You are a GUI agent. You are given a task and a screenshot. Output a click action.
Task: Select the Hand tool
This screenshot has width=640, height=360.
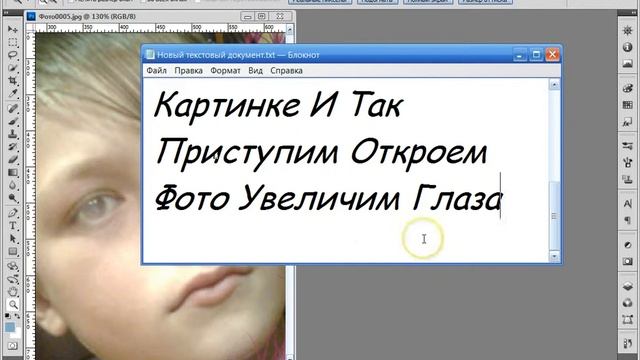pos(13,292)
